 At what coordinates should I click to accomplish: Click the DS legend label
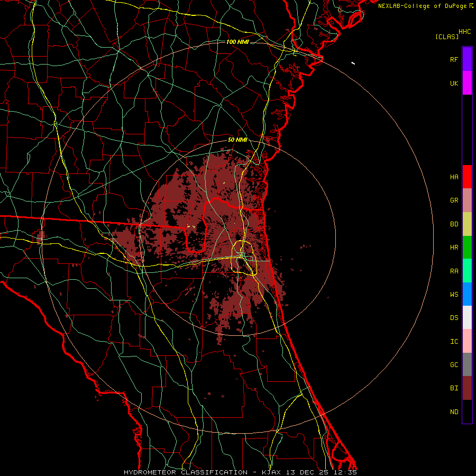pyautogui.click(x=454, y=318)
